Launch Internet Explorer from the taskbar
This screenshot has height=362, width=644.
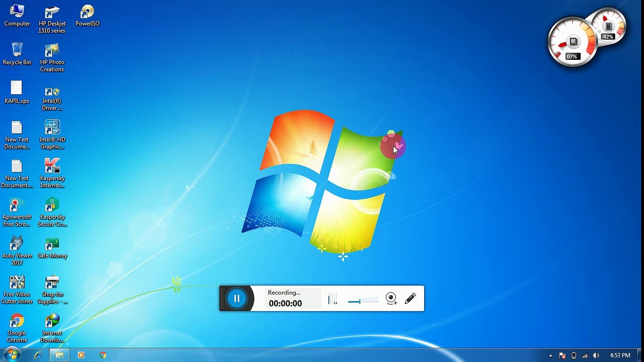tap(38, 355)
